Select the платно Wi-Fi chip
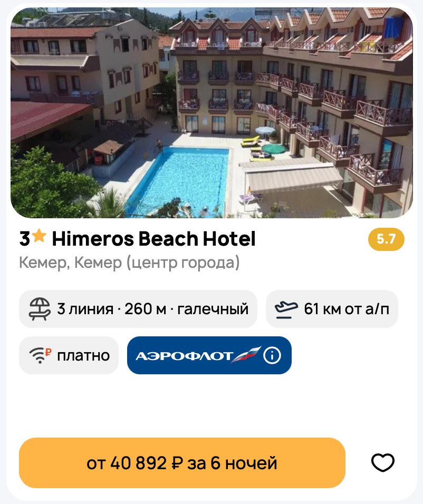The image size is (423, 504). [69, 355]
